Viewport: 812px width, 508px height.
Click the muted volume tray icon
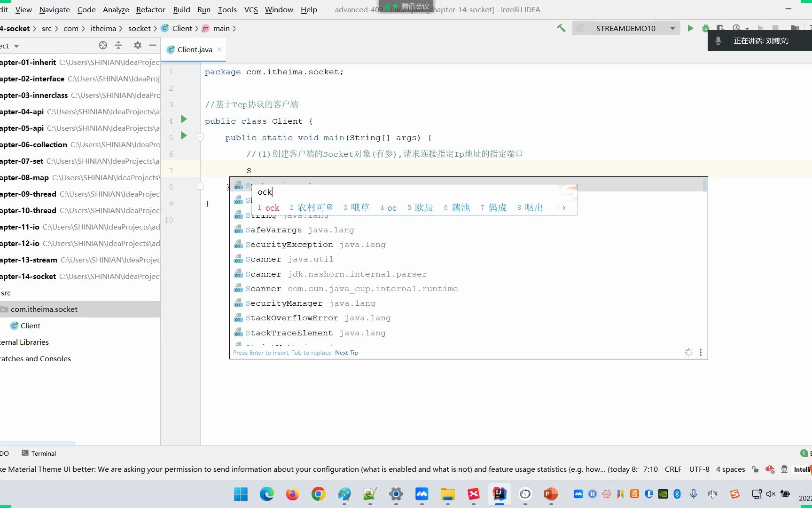(x=771, y=494)
